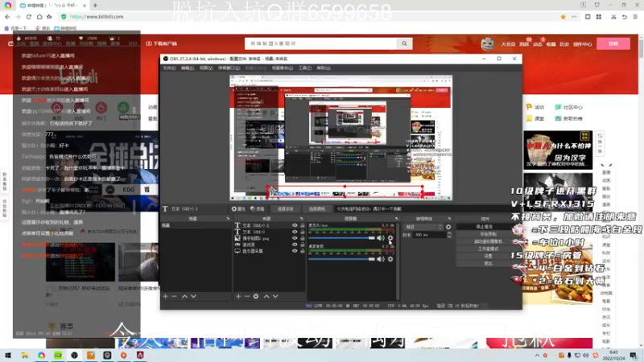The height and width of the screenshot is (362, 644).
Task: Click the bilibili search magnifier button
Action: tap(405, 43)
